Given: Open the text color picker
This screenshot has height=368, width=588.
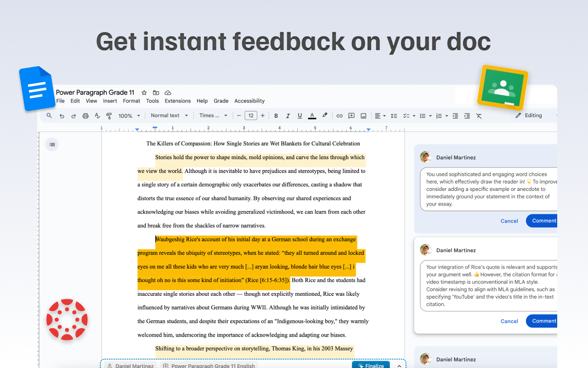Looking at the screenshot, I should [312, 115].
